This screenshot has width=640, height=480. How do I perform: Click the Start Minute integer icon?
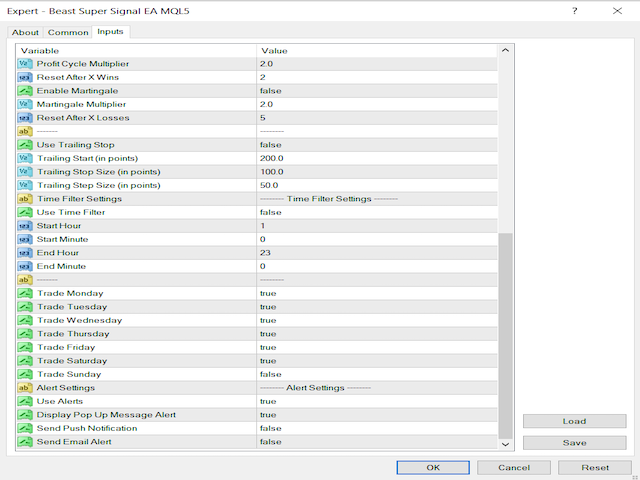coord(25,239)
